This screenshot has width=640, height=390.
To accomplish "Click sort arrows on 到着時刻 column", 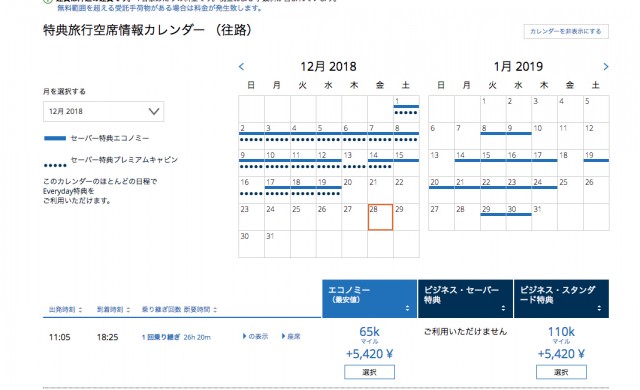I will pyautogui.click(x=128, y=310).
